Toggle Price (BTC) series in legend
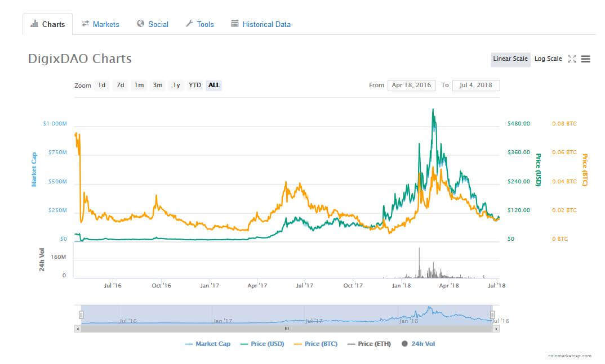The image size is (605, 364). pyautogui.click(x=315, y=344)
